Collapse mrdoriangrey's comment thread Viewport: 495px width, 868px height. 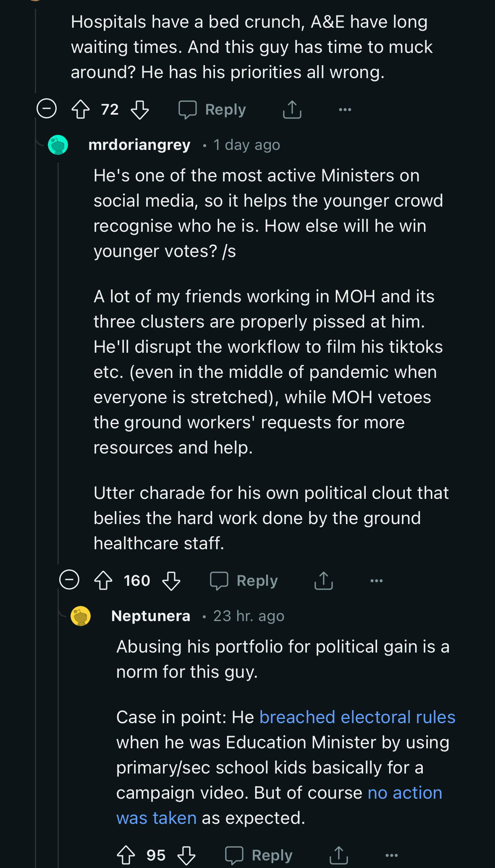point(69,580)
